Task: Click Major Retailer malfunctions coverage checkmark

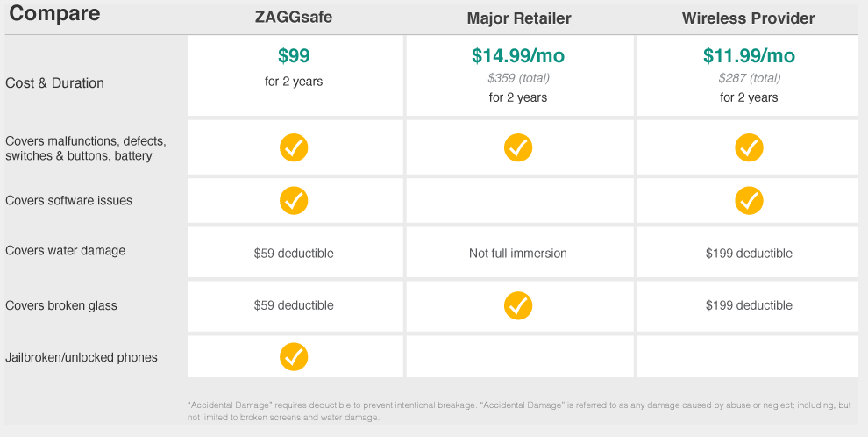Action: click(518, 148)
